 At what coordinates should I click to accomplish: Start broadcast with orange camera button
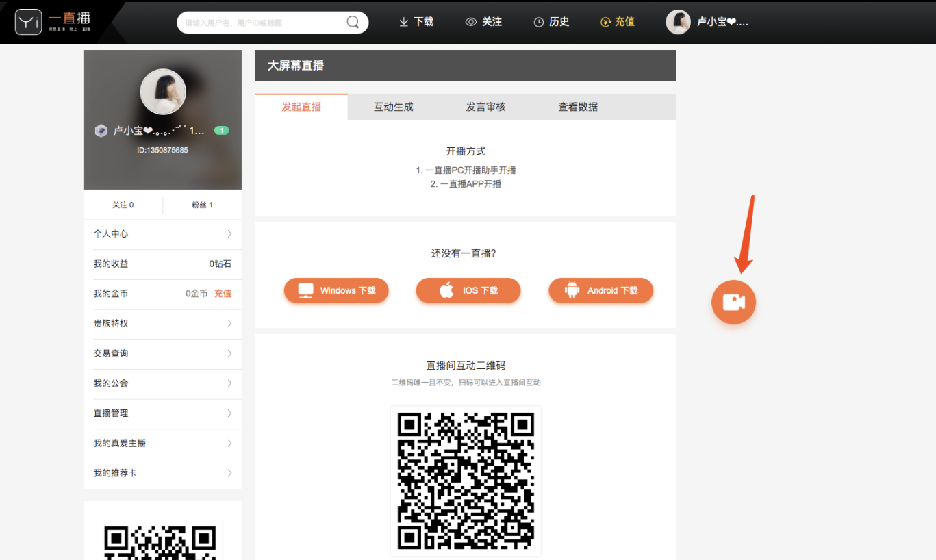[x=733, y=302]
